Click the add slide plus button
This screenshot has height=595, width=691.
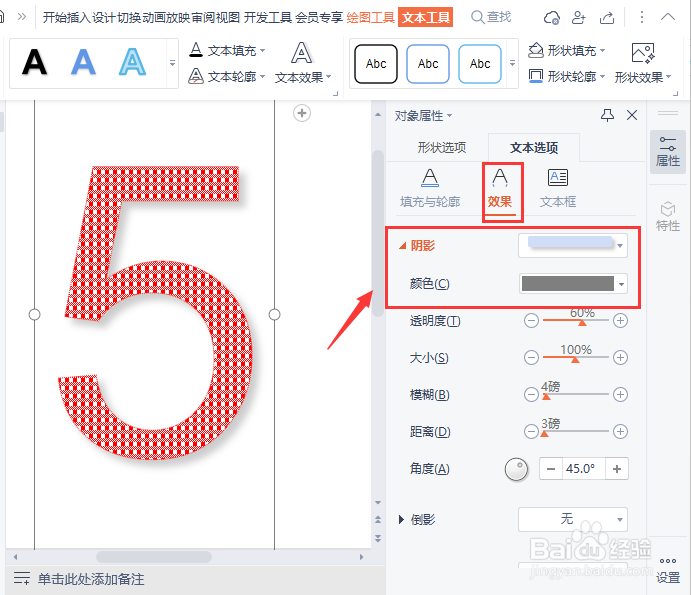click(302, 113)
